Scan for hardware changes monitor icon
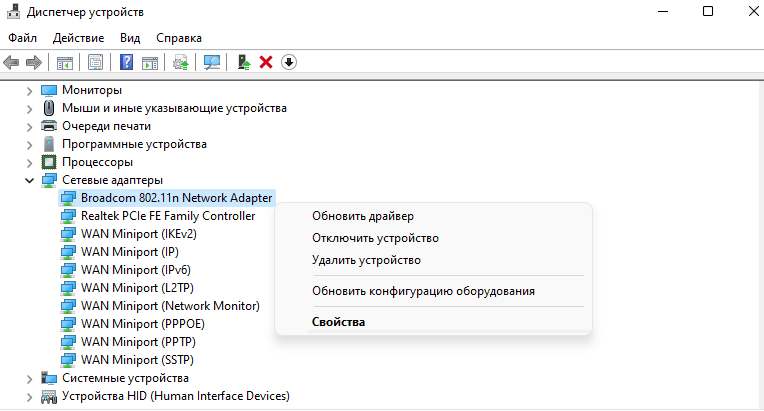 click(211, 62)
